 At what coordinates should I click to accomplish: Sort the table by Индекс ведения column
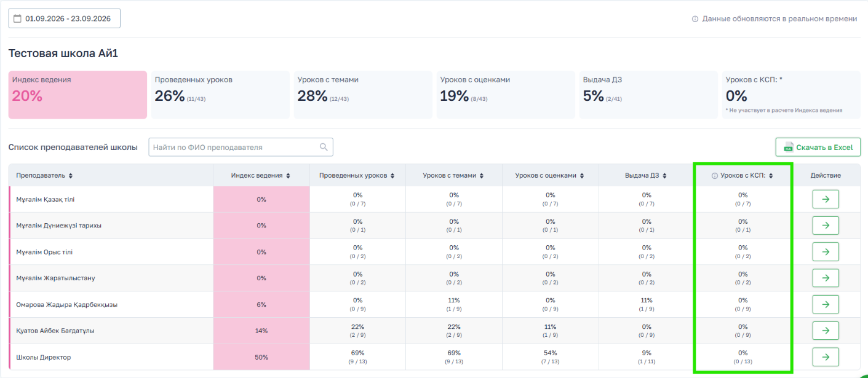(261, 175)
